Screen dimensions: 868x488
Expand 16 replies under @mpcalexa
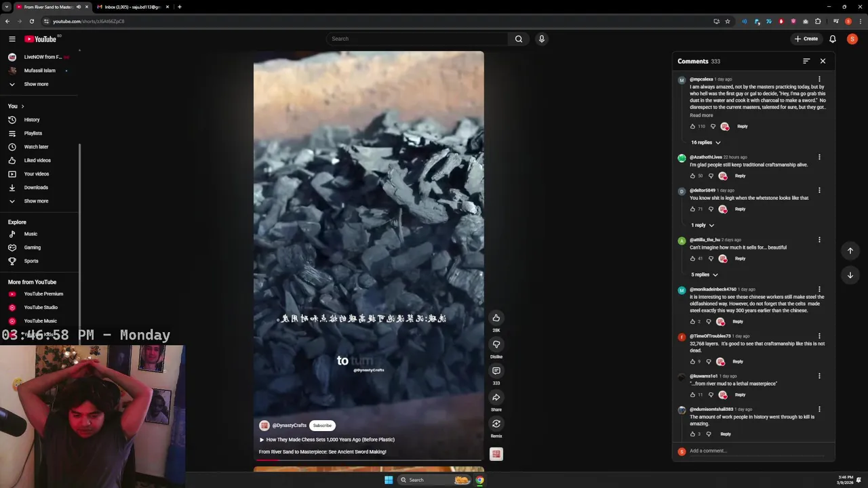coord(705,142)
